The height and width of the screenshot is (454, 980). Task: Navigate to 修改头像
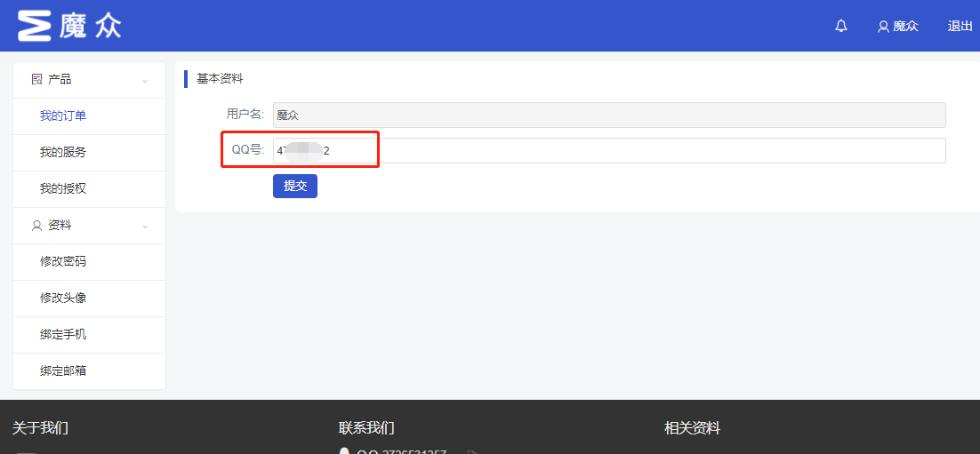[63, 299]
